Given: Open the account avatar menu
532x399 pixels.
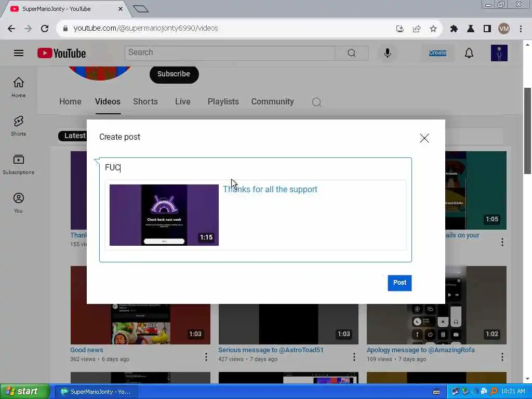Looking at the screenshot, I should pos(499,53).
